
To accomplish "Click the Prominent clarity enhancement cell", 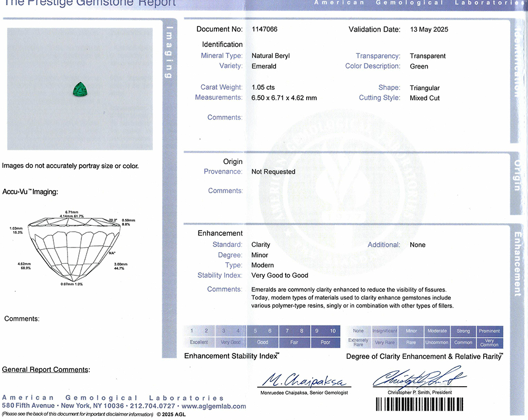I will coord(489,331).
